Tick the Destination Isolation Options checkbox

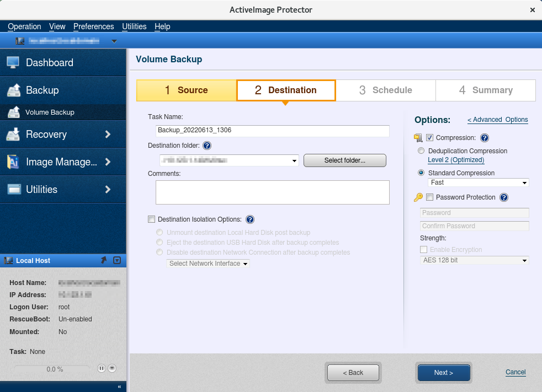point(152,219)
